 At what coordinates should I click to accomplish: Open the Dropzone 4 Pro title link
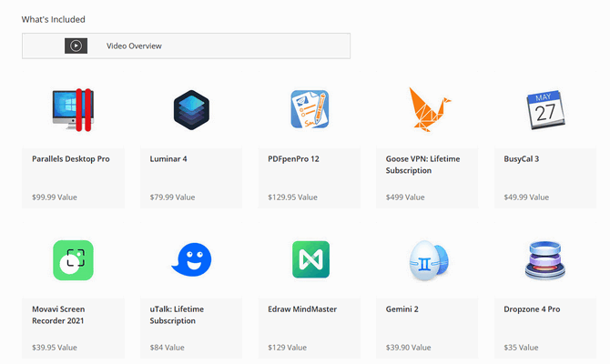tap(532, 308)
